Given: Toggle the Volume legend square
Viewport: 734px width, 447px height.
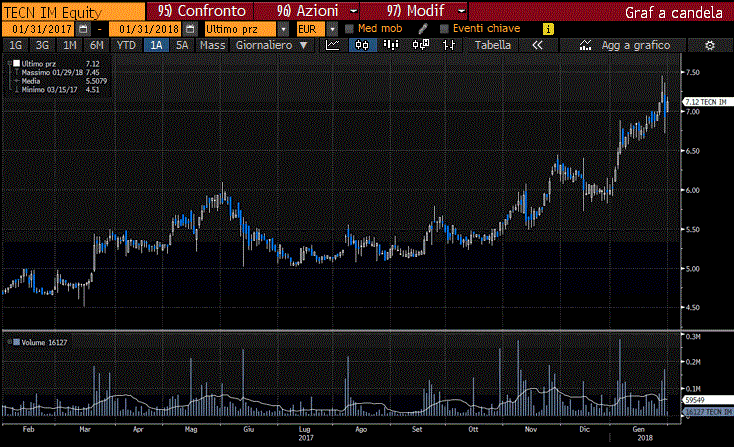Looking at the screenshot, I should tap(11, 342).
